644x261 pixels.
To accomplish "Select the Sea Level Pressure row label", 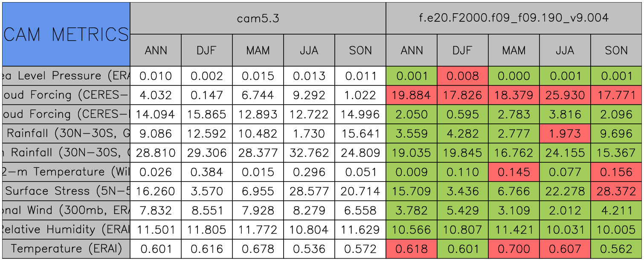I will click(x=66, y=76).
